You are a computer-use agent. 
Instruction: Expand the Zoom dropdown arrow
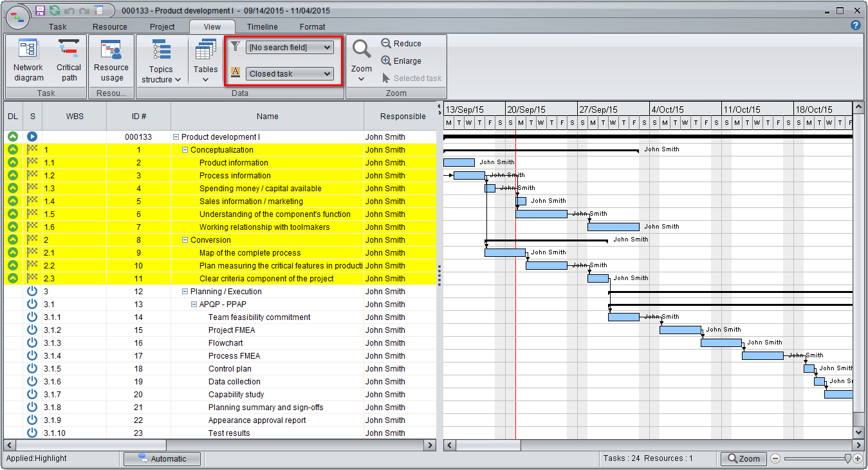[362, 79]
